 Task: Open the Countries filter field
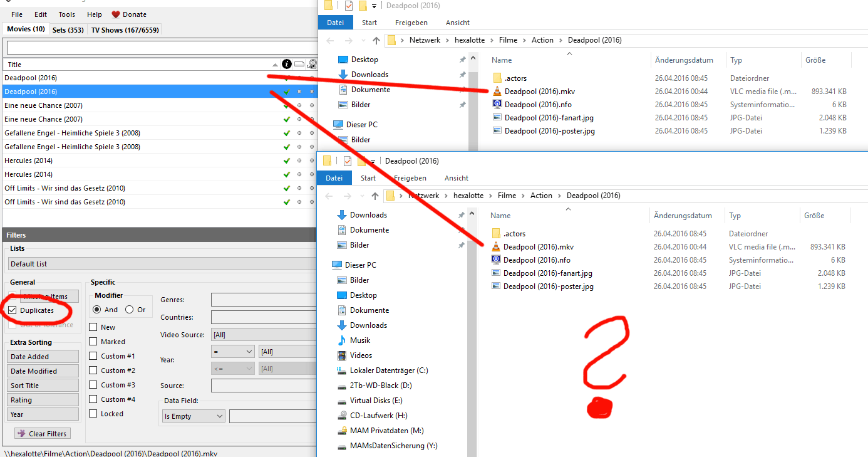(x=264, y=317)
